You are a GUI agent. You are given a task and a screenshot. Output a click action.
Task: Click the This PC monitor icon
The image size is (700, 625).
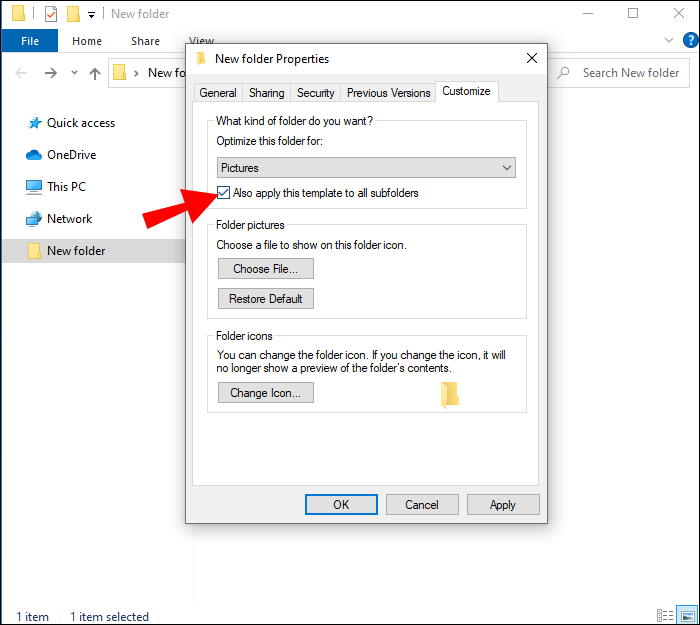(34, 187)
